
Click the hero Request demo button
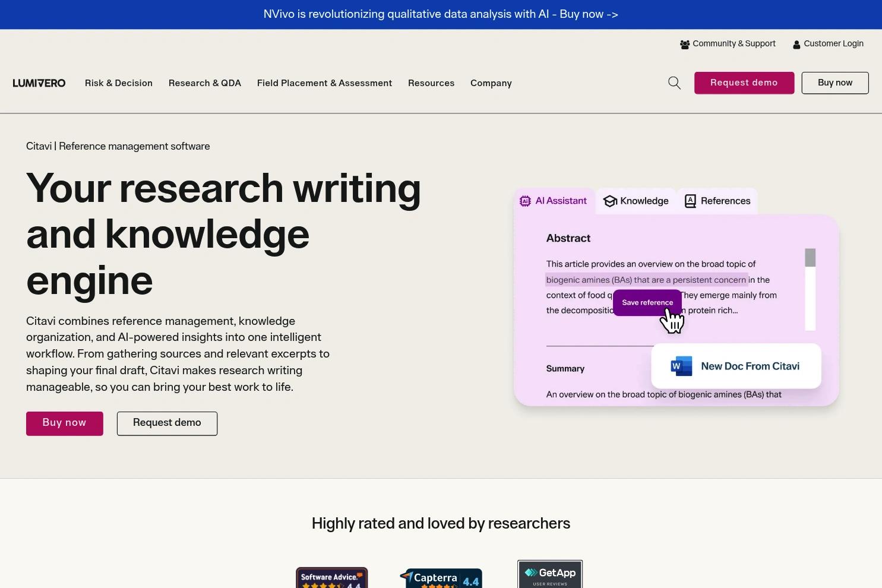167,423
